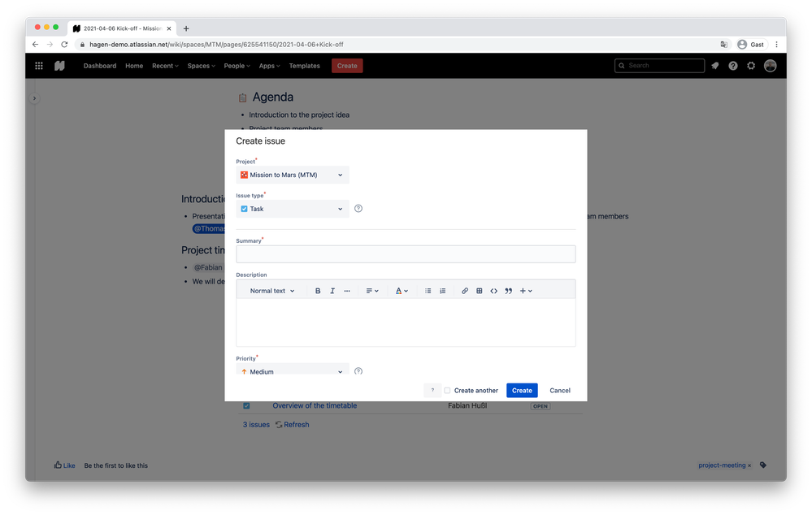Click the 3 issues link

(x=256, y=425)
